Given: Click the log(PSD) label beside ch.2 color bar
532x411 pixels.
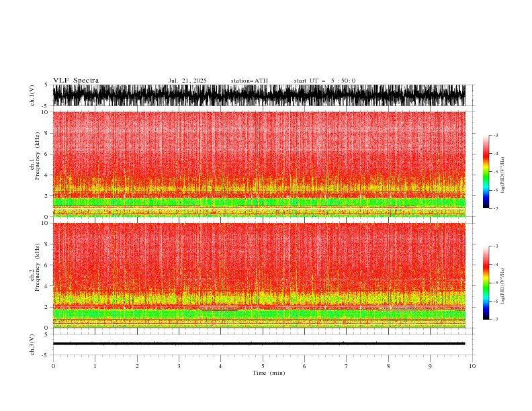Looking at the screenshot, I should coord(502,286).
